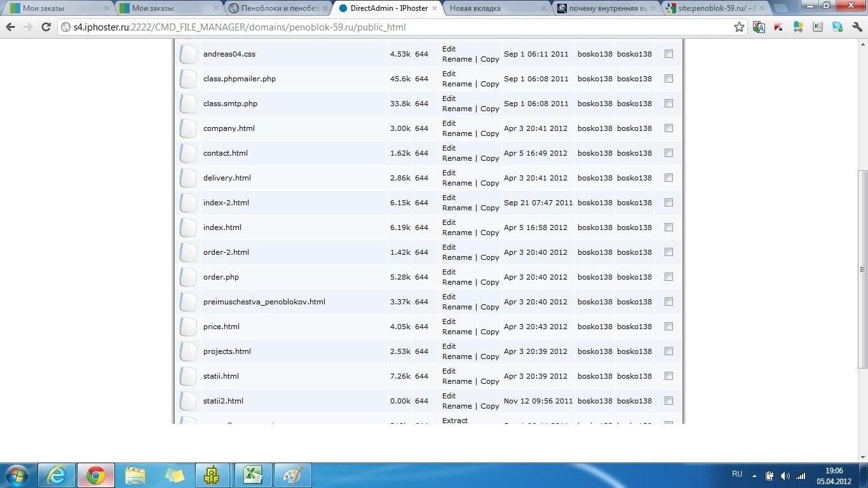Click the RU language indicator
The image size is (868, 488).
tap(737, 475)
